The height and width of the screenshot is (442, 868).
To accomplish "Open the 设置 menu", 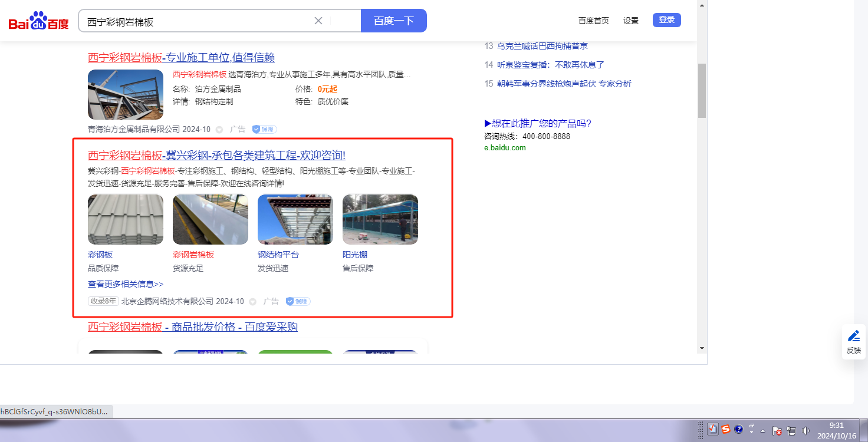I will pos(631,21).
